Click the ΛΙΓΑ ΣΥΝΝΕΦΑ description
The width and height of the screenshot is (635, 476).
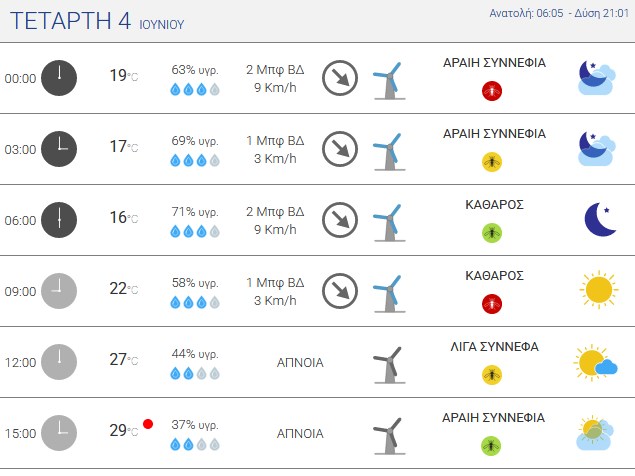(x=494, y=347)
